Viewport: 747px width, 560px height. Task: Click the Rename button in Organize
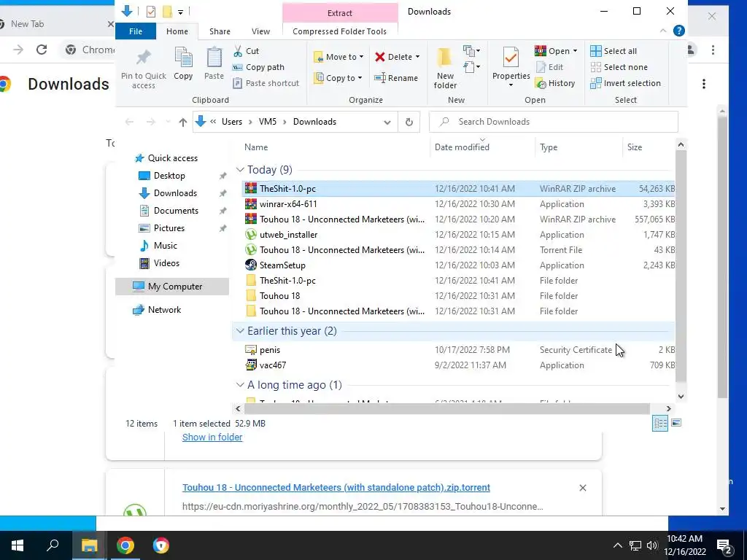(x=396, y=77)
